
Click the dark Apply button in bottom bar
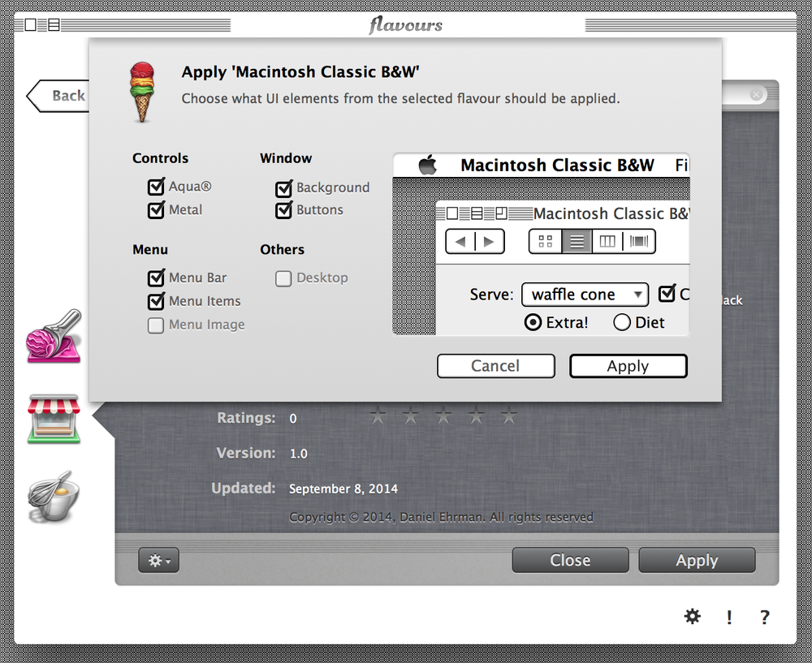click(697, 560)
